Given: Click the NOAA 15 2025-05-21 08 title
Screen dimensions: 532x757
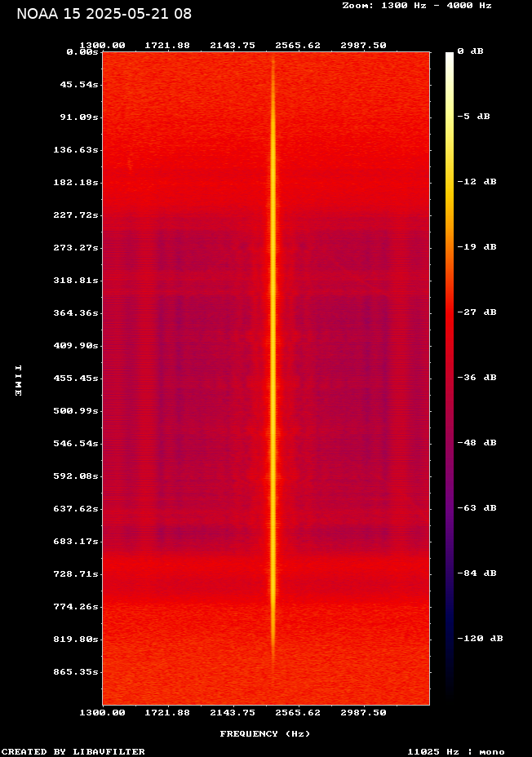Looking at the screenshot, I should click(104, 14).
